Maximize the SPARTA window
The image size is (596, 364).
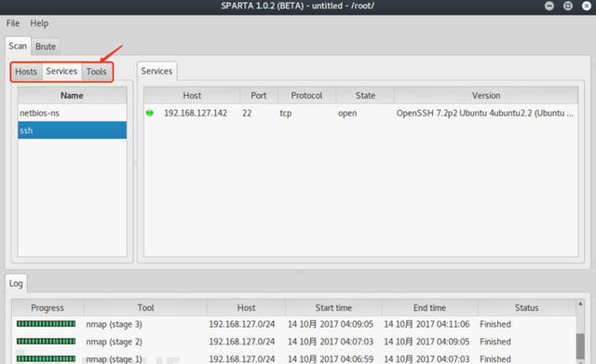568,6
